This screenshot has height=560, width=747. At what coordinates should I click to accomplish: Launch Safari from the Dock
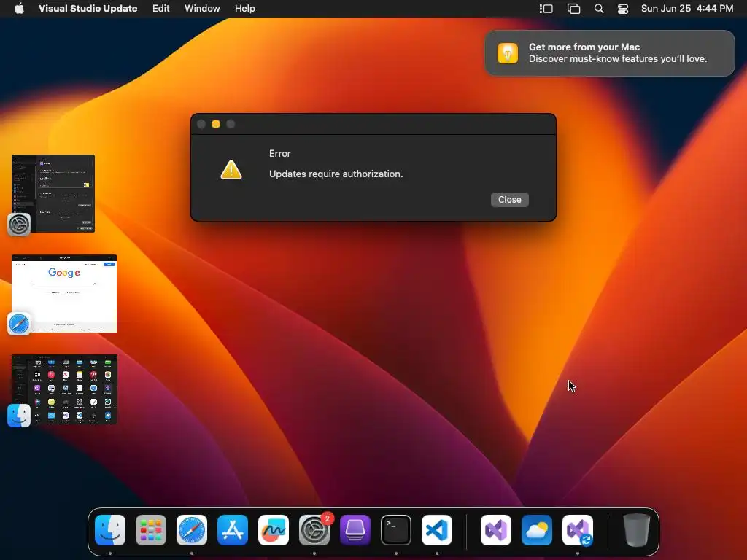click(x=192, y=530)
